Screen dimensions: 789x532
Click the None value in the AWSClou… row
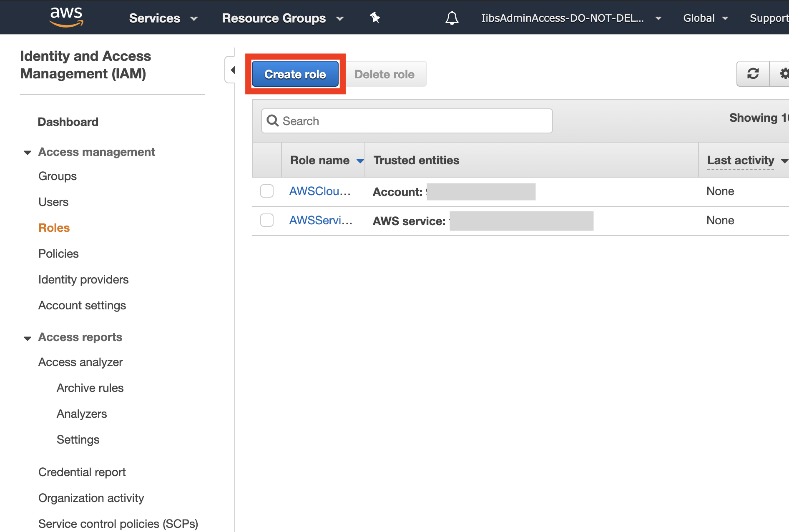tap(720, 191)
